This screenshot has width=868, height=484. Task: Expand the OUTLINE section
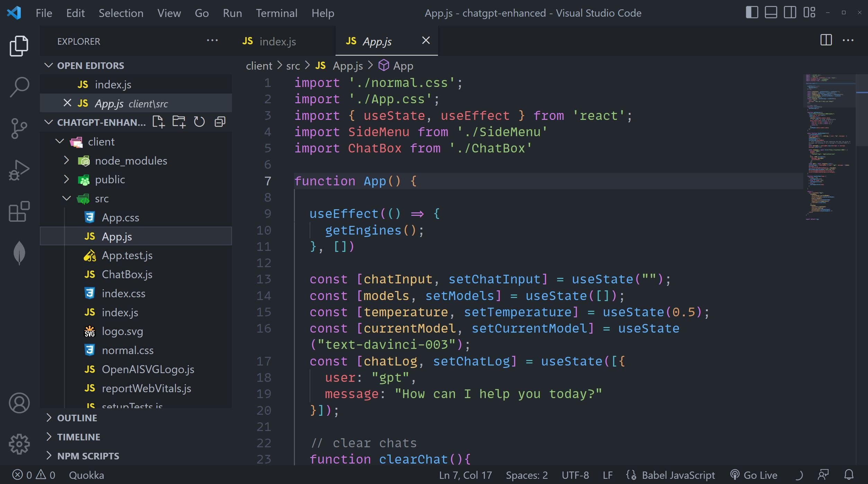(77, 418)
